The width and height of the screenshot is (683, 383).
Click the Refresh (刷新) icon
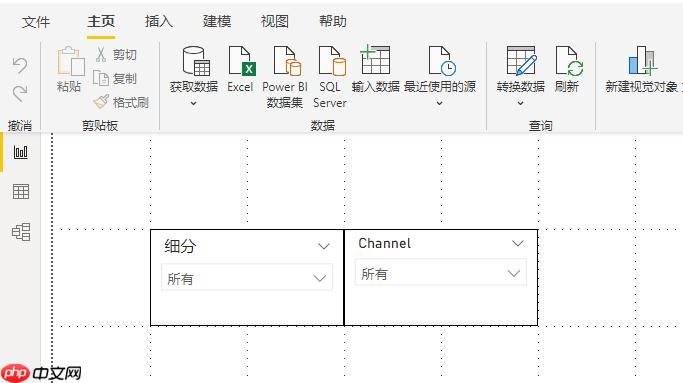coord(569,61)
